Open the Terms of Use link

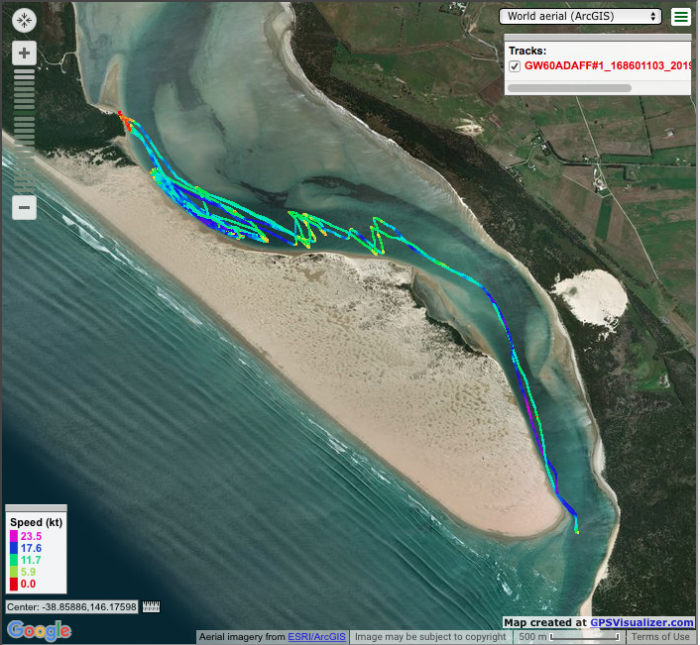pyautogui.click(x=660, y=637)
